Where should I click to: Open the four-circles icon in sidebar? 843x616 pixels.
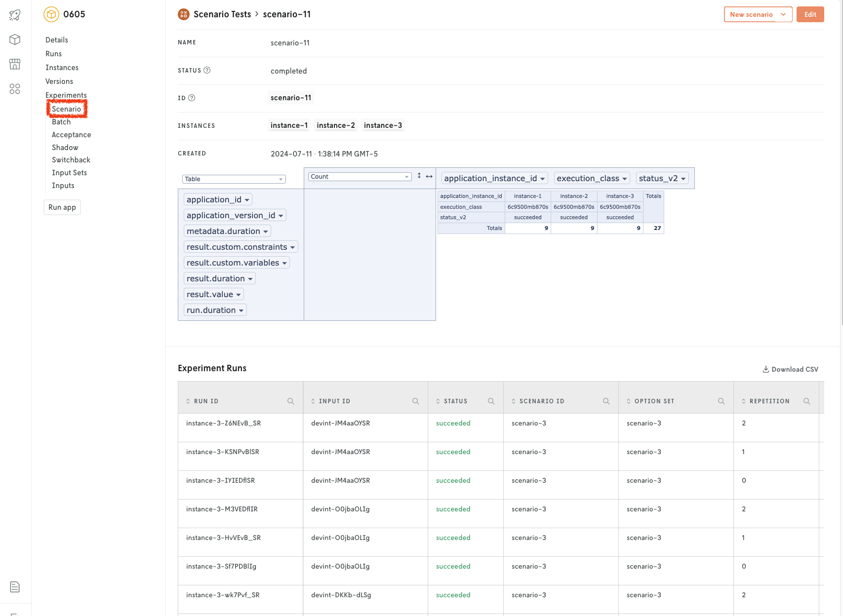tap(15, 89)
